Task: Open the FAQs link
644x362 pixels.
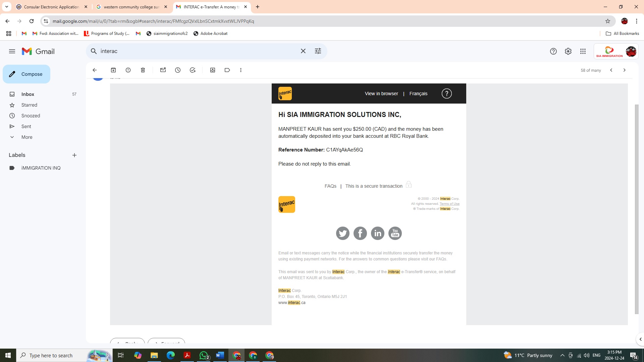Action: coord(330,186)
